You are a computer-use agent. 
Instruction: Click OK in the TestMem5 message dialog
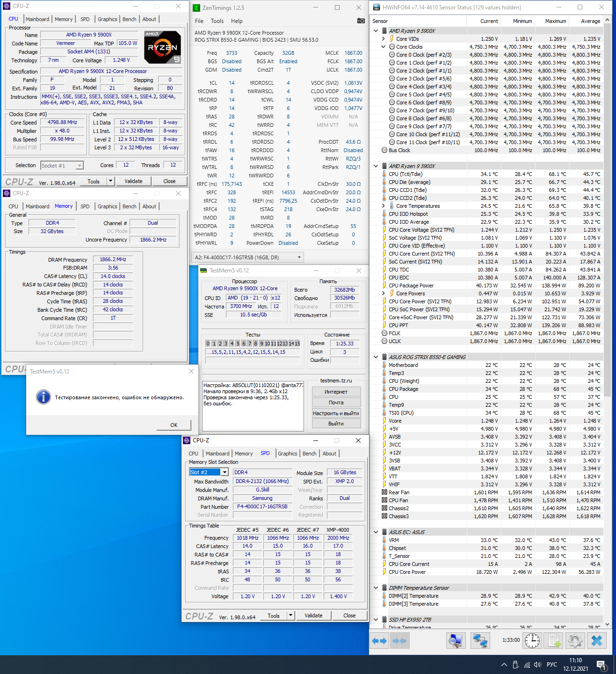tap(174, 425)
